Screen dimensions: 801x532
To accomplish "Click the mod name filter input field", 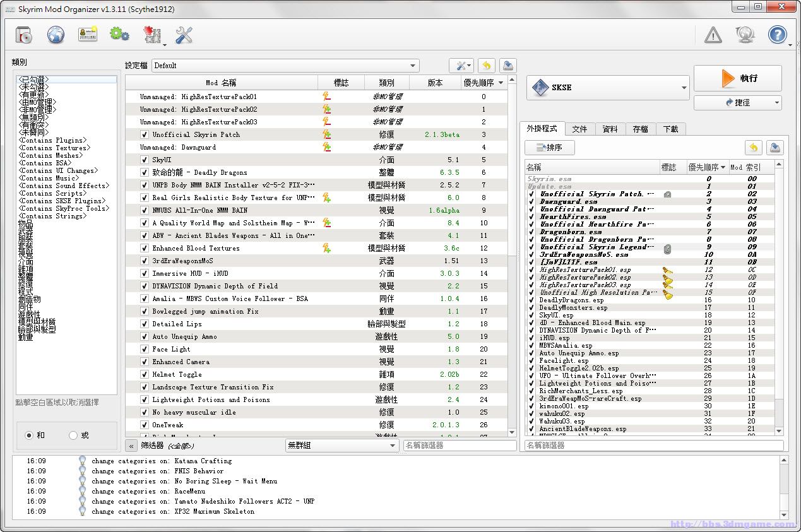I will (460, 446).
